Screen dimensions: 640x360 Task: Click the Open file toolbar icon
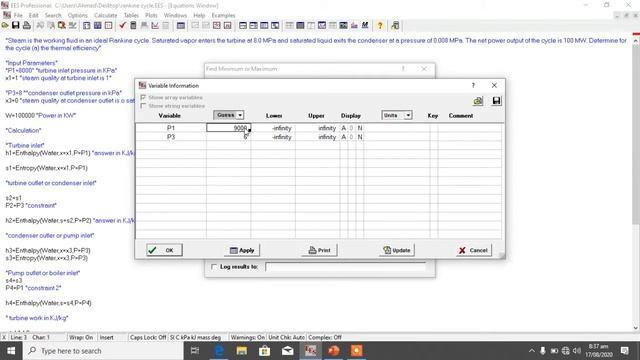(x=5, y=25)
